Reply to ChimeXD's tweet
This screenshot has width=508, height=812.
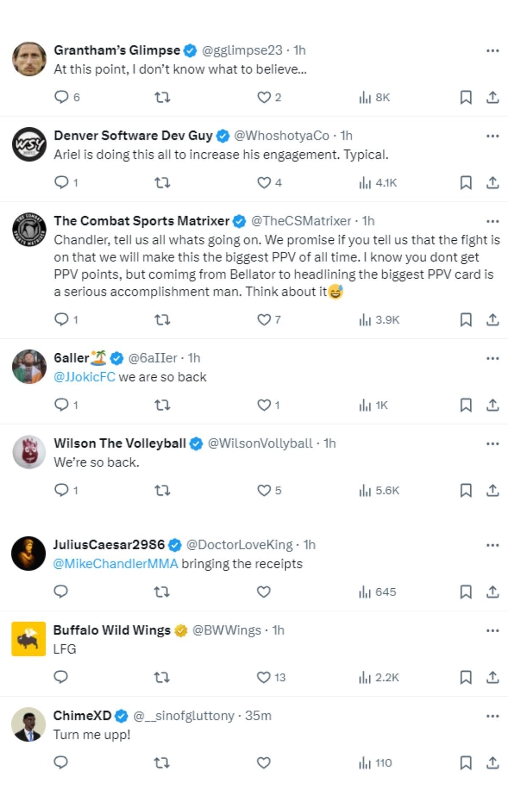tap(61, 763)
